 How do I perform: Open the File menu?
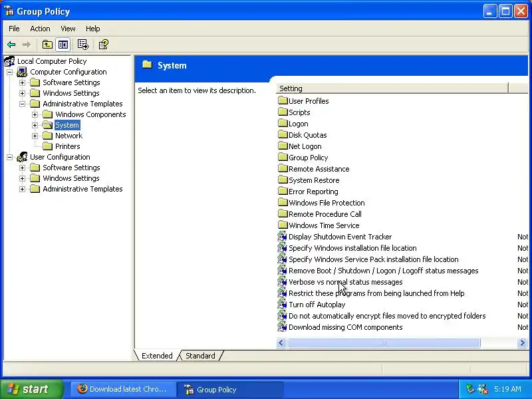coord(14,29)
